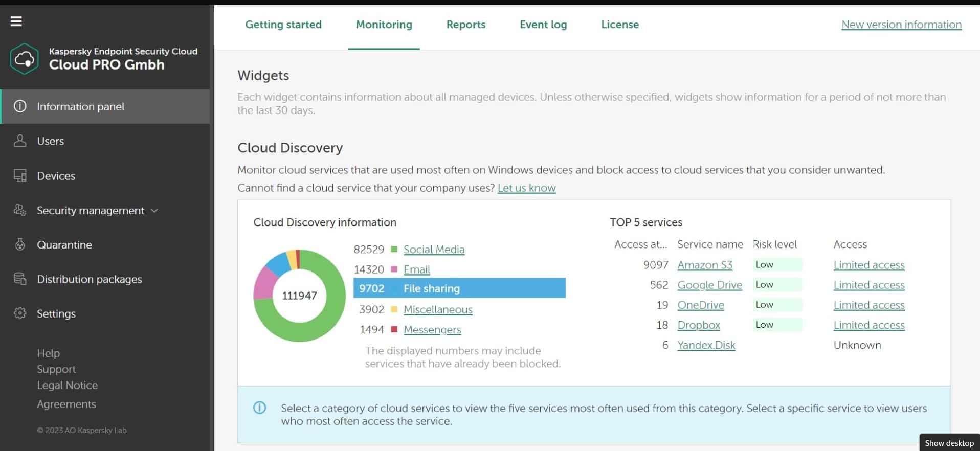Click the Settings gear icon
This screenshot has width=980, height=451.
[x=20, y=313]
